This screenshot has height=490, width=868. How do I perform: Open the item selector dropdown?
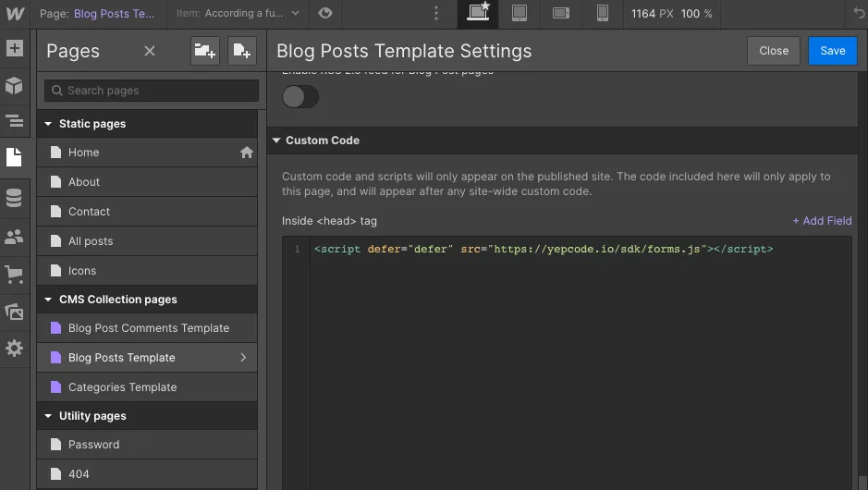pos(238,14)
